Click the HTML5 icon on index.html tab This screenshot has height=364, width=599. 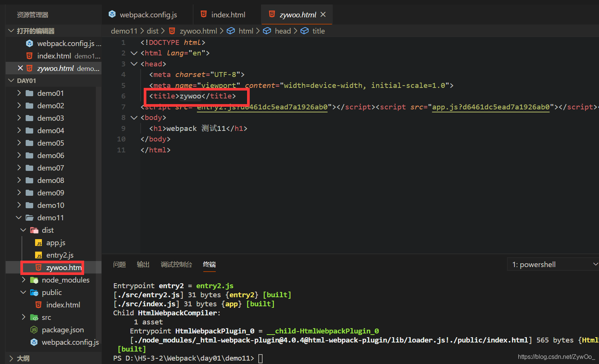click(204, 14)
